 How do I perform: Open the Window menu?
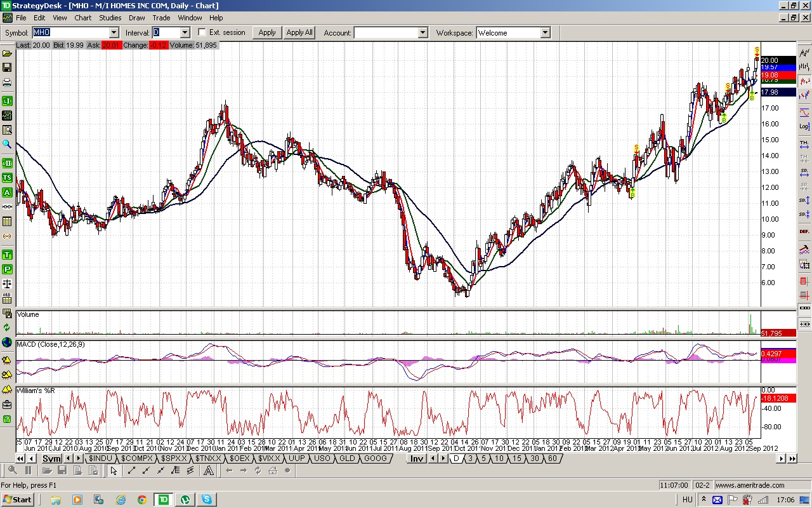190,18
